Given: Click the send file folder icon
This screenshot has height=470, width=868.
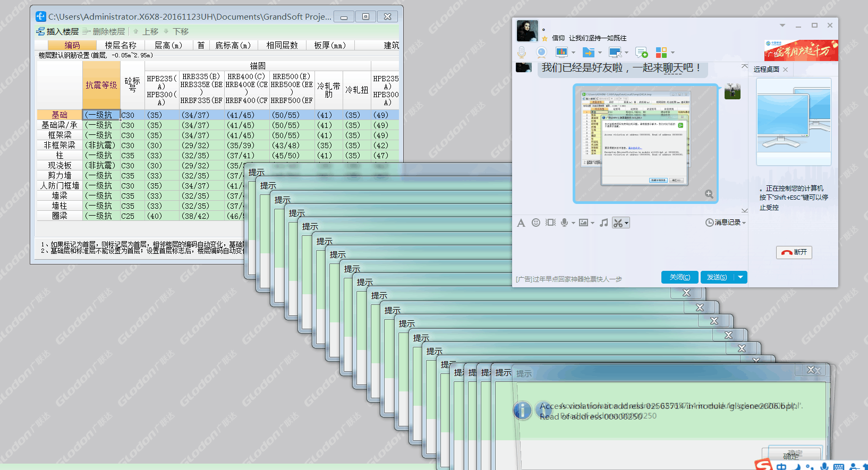Looking at the screenshot, I should 589,52.
